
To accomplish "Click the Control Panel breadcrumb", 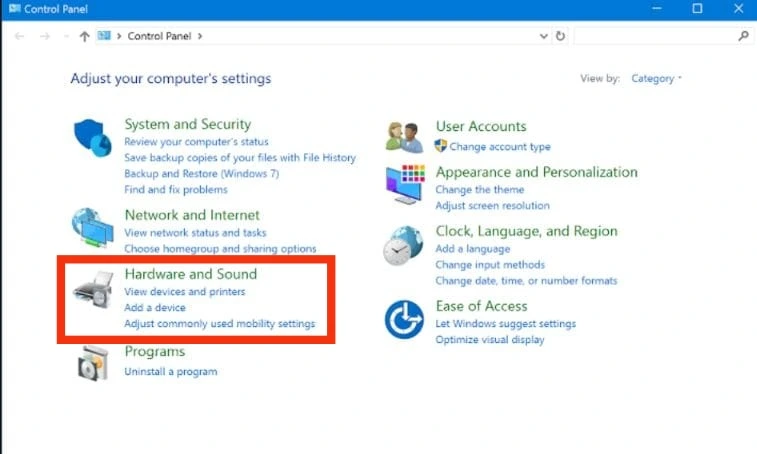I will [159, 36].
